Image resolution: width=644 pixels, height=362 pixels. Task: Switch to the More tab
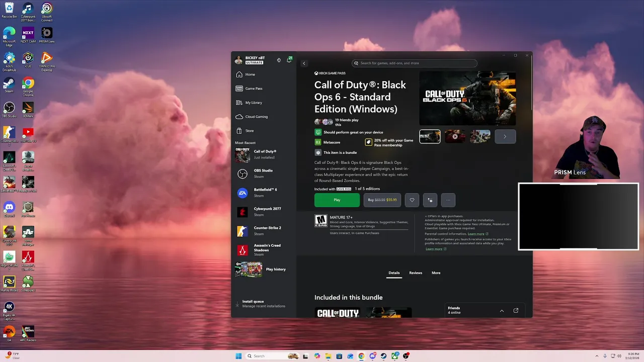[x=436, y=273]
